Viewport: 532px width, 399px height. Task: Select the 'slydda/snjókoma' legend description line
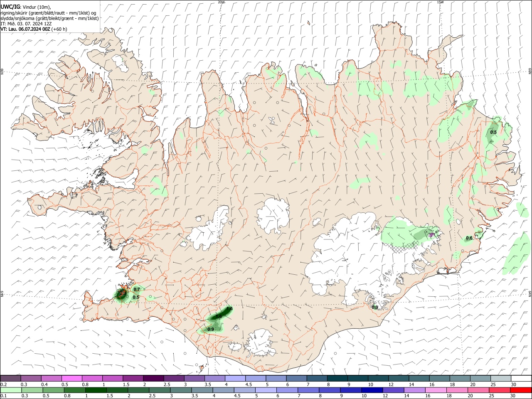pyautogui.click(x=49, y=18)
